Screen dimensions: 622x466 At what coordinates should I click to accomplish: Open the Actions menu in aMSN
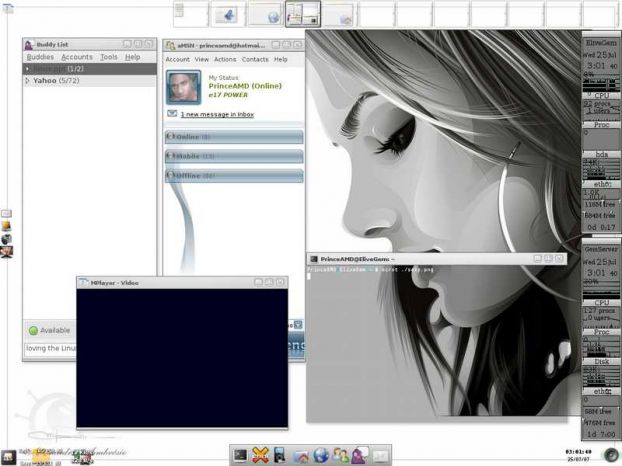[225, 59]
